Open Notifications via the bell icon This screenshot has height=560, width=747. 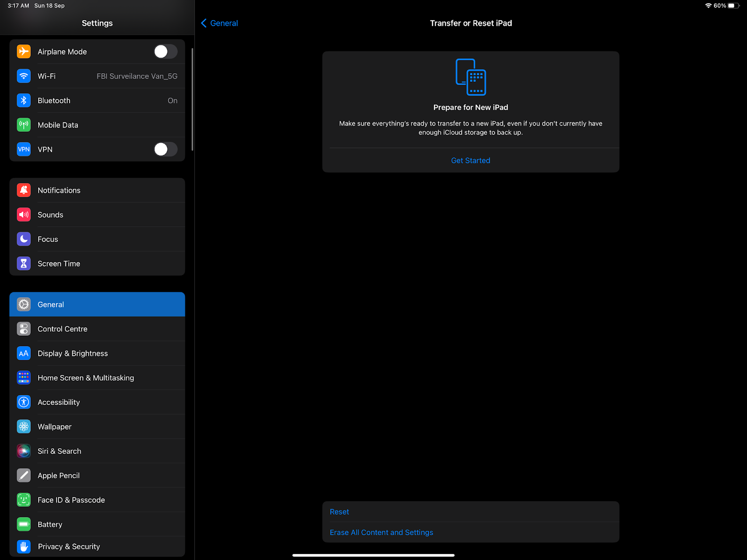pos(24,190)
